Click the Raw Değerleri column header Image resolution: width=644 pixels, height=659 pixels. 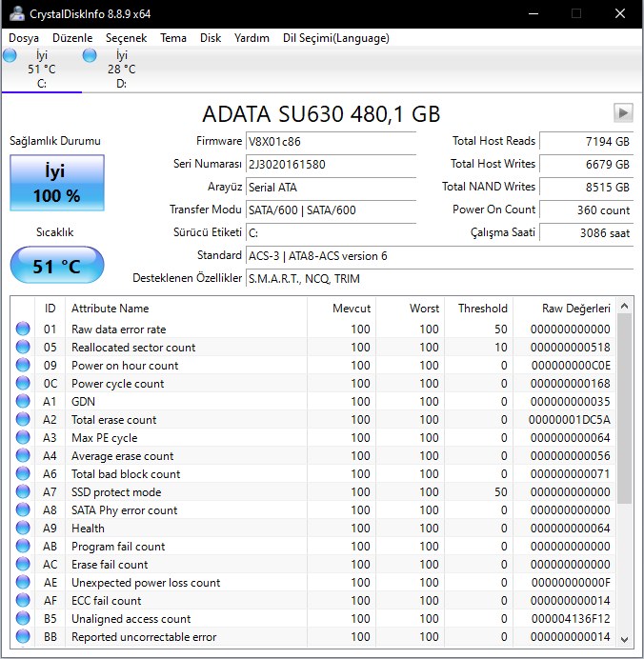tap(575, 309)
